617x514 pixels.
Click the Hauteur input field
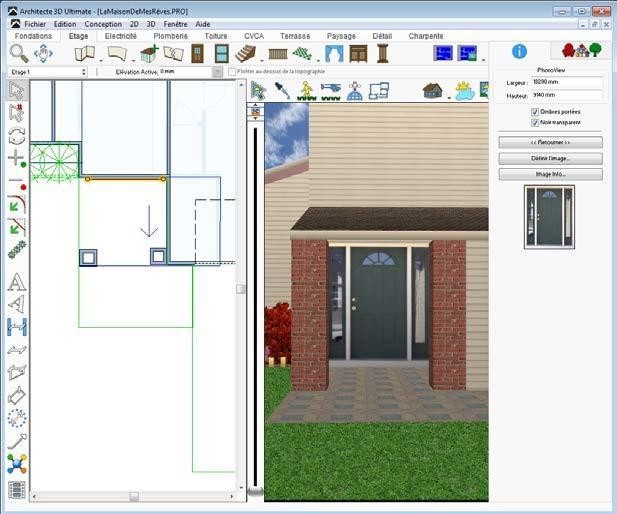(x=567, y=95)
